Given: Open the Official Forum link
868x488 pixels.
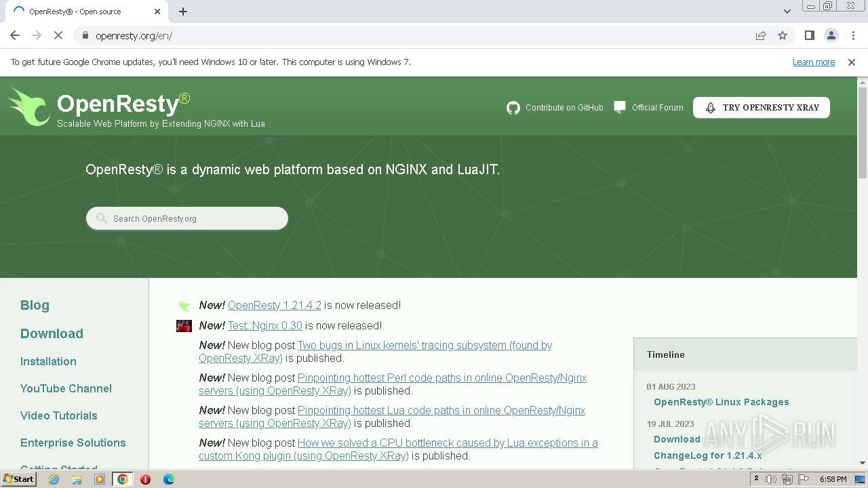Looking at the screenshot, I should pos(658,108).
